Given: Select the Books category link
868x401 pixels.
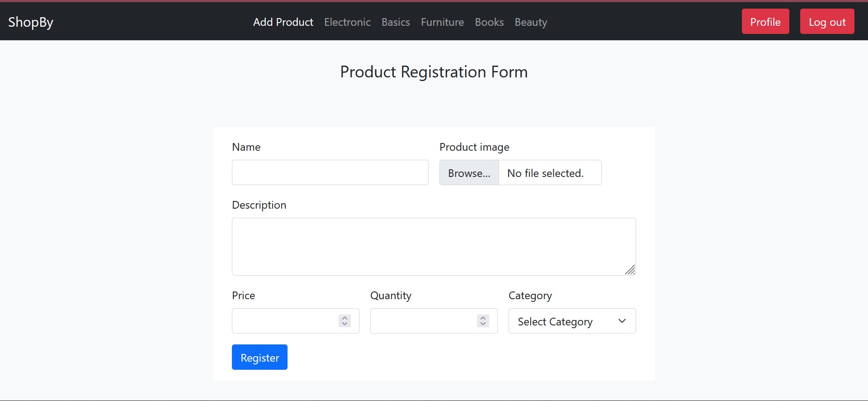Looking at the screenshot, I should point(489,22).
